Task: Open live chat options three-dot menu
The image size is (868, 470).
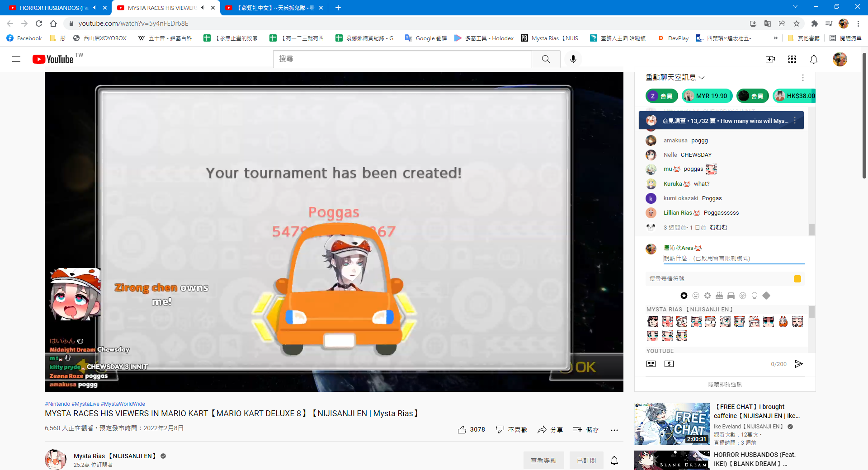Action: click(x=803, y=78)
